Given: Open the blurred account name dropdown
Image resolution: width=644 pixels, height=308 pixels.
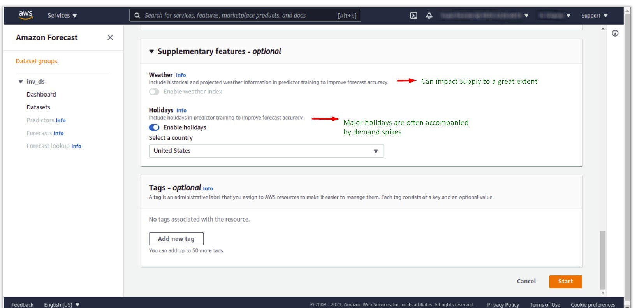Looking at the screenshot, I should click(484, 16).
